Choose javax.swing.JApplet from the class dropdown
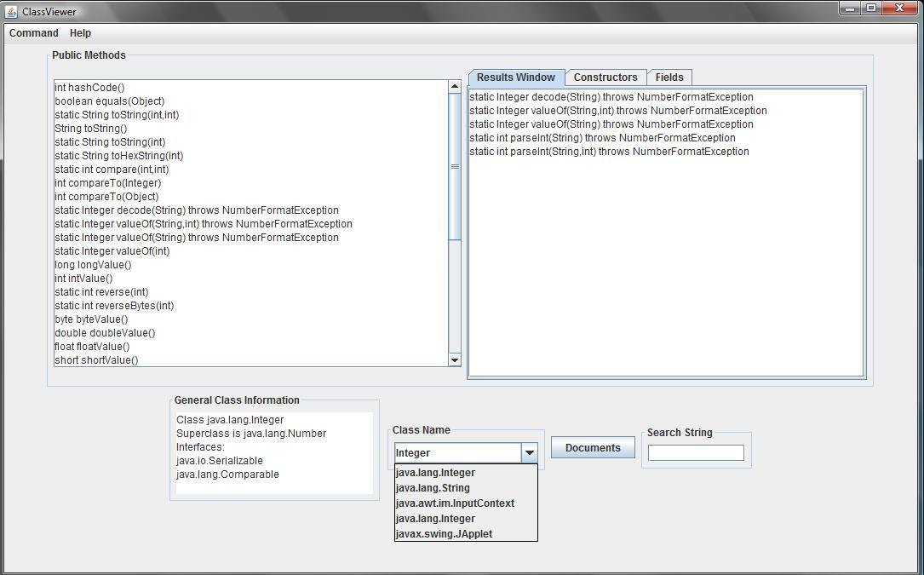Viewport: 924px width, 575px height. [x=443, y=533]
